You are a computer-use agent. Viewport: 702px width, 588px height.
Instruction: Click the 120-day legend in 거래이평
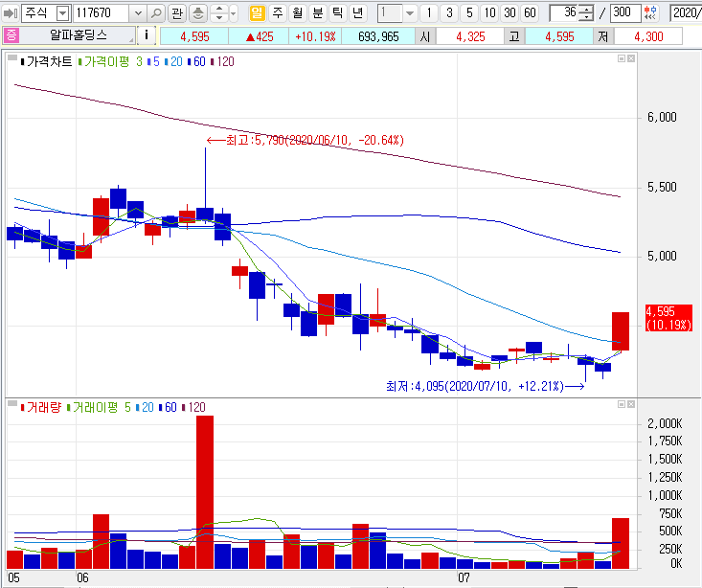pos(193,408)
